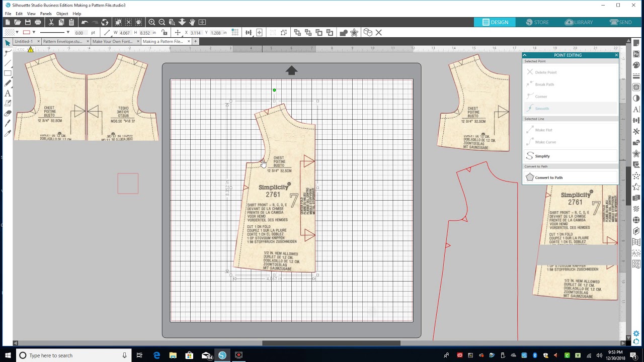Select the Eraser tool
This screenshot has height=362, width=644.
(x=8, y=114)
